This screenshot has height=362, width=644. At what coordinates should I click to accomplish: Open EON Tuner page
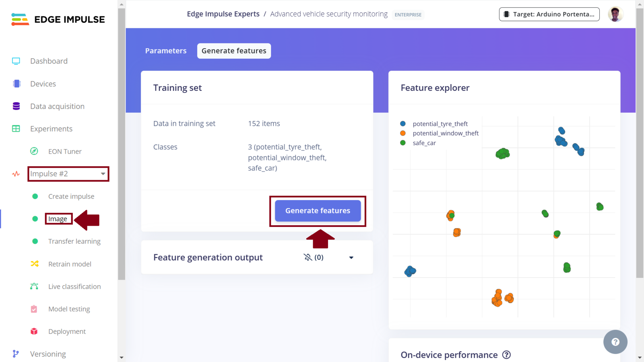point(65,151)
